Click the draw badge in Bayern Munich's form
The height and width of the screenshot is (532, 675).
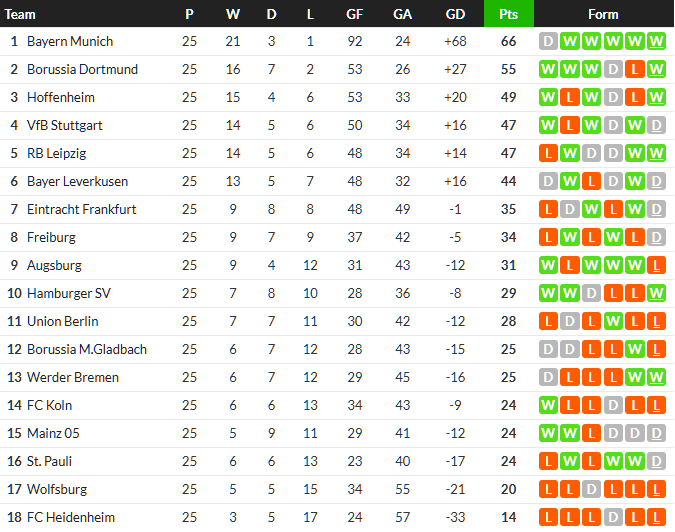pyautogui.click(x=548, y=42)
